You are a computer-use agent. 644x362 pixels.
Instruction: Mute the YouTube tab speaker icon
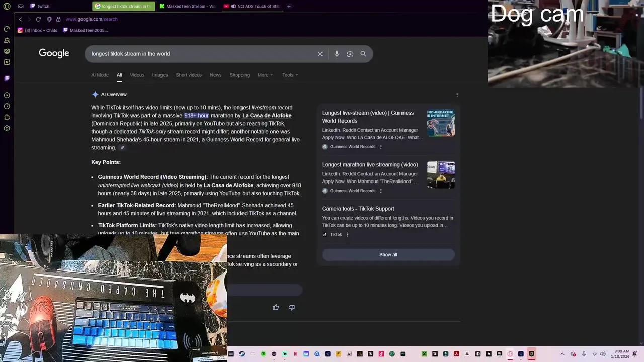(234, 6)
